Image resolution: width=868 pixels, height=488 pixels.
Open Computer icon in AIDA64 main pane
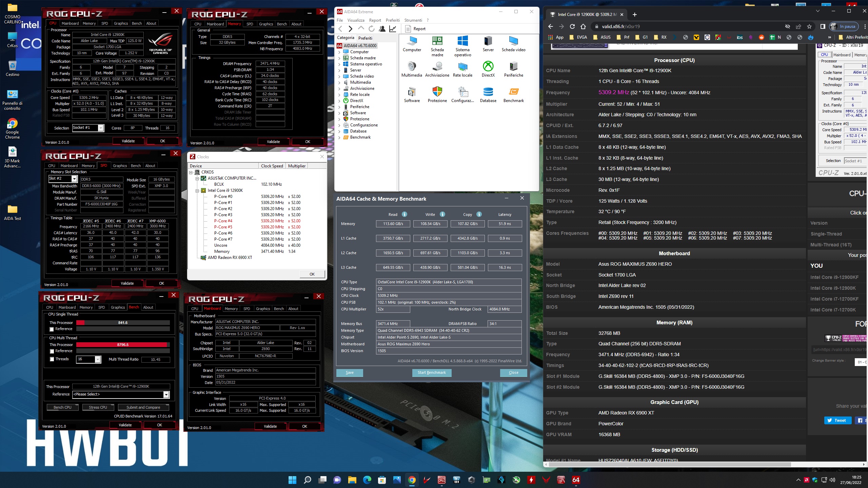(x=412, y=44)
